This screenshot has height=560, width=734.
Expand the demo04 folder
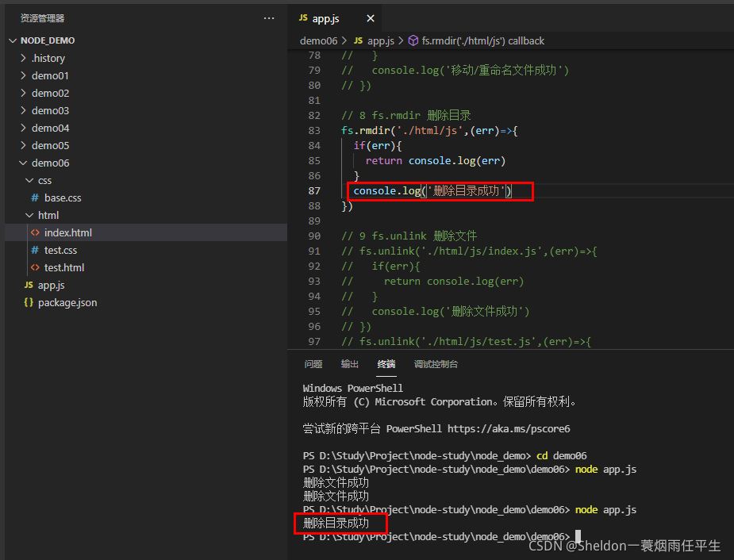[23, 128]
